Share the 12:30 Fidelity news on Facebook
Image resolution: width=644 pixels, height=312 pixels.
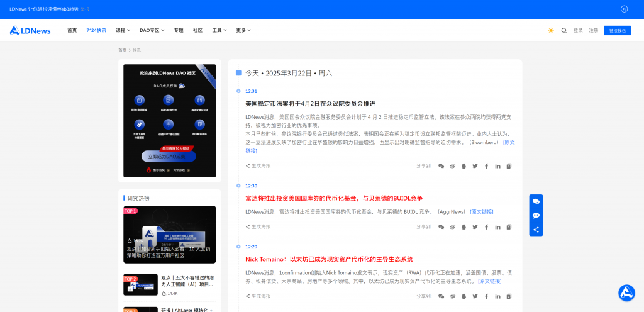point(486,226)
